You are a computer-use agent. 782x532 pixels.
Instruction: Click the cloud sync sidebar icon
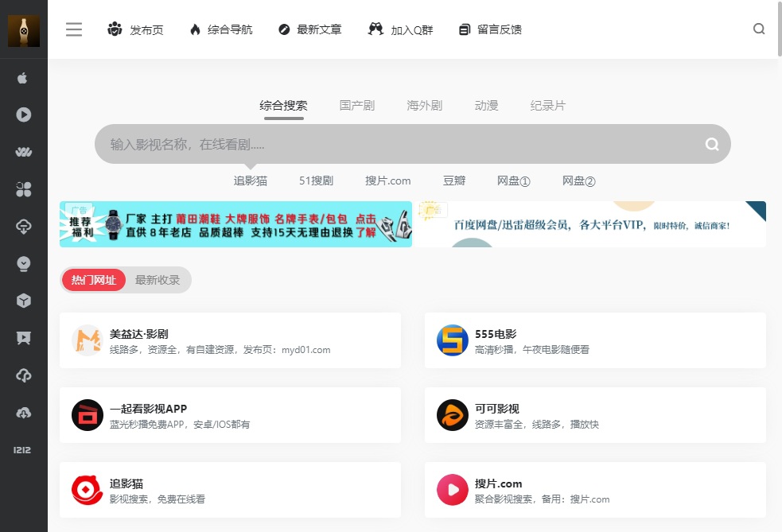coord(23,375)
